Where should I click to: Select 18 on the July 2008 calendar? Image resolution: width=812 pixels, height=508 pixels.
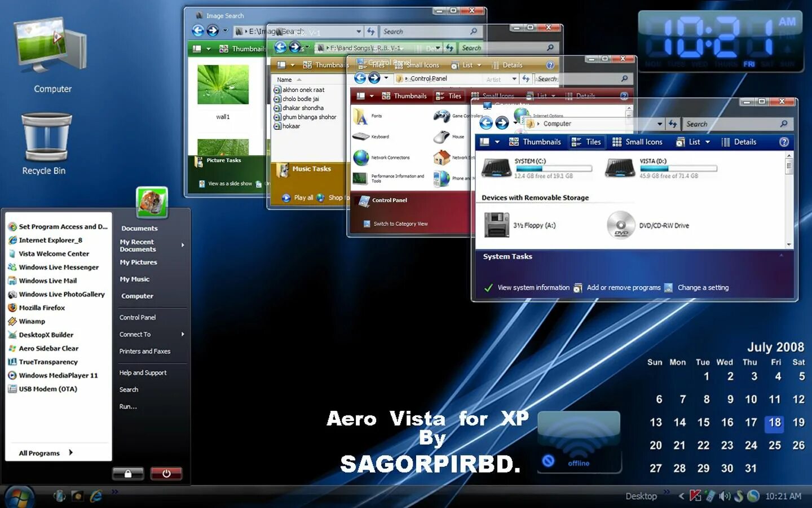[x=775, y=423]
